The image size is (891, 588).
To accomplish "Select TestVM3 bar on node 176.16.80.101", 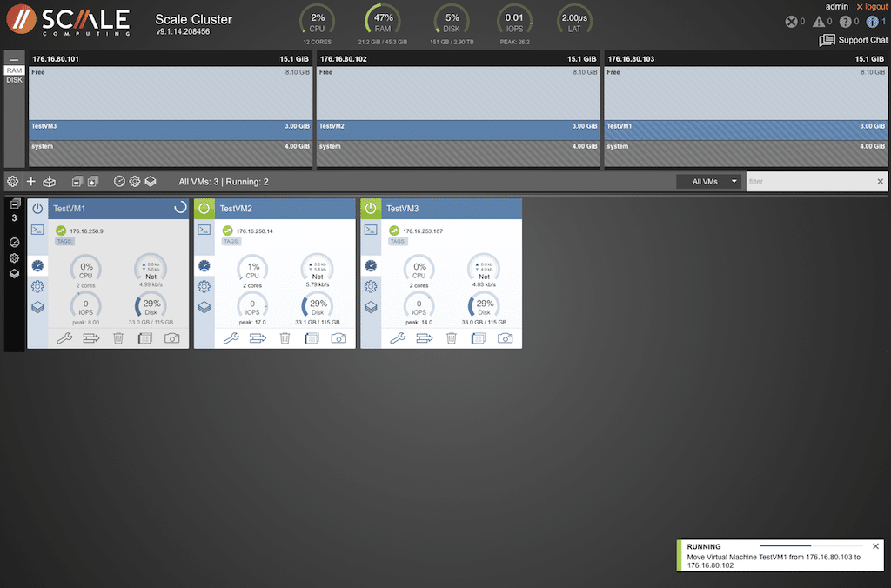I will (171, 130).
